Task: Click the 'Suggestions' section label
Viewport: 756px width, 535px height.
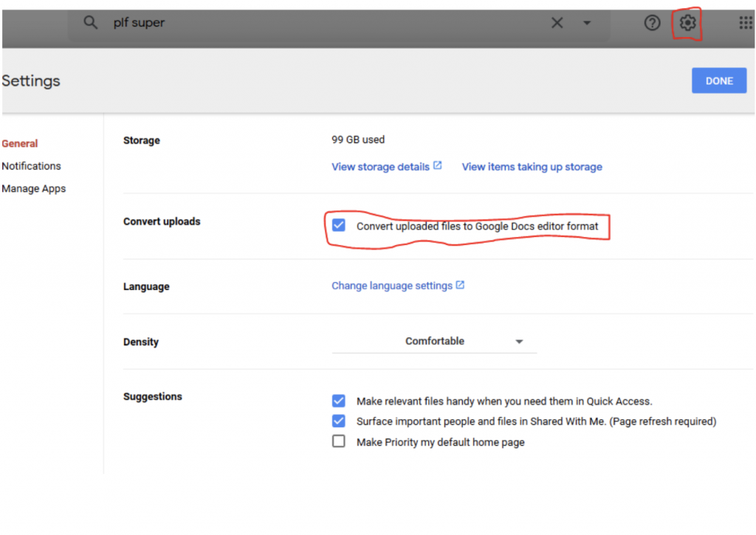Action: [152, 397]
